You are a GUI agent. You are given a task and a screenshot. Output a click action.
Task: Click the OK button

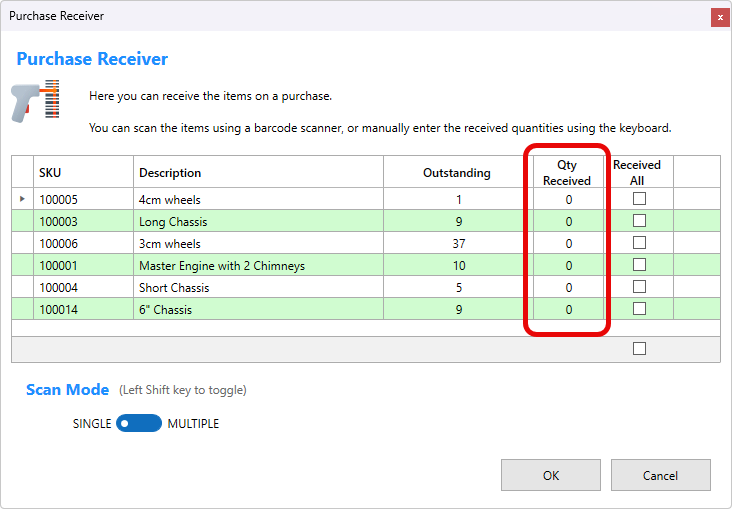pos(551,476)
